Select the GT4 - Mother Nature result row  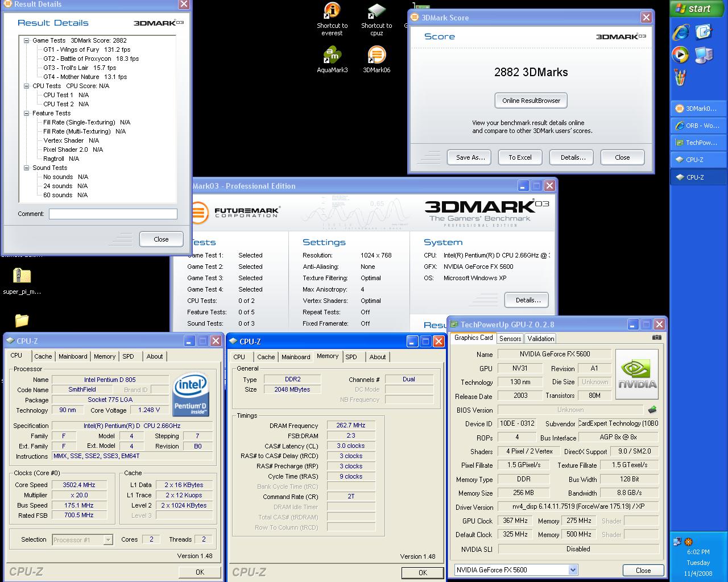coord(85,77)
